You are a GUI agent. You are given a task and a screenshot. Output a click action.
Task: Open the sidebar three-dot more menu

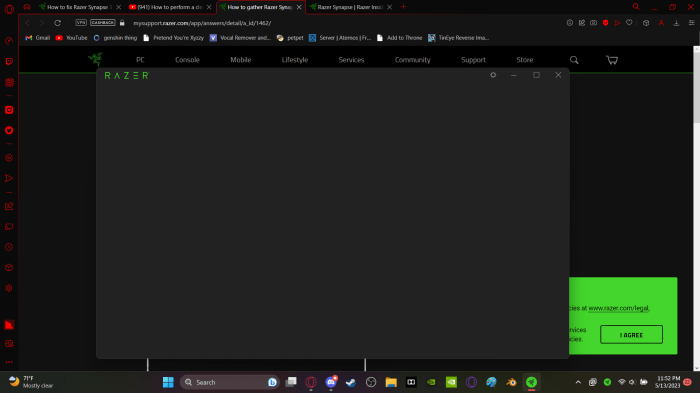[9, 362]
